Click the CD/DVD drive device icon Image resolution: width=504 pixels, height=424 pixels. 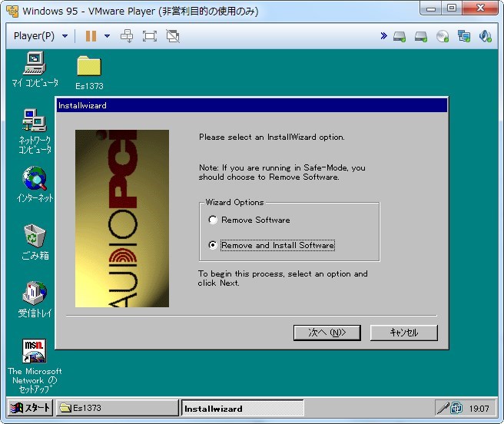(x=443, y=36)
